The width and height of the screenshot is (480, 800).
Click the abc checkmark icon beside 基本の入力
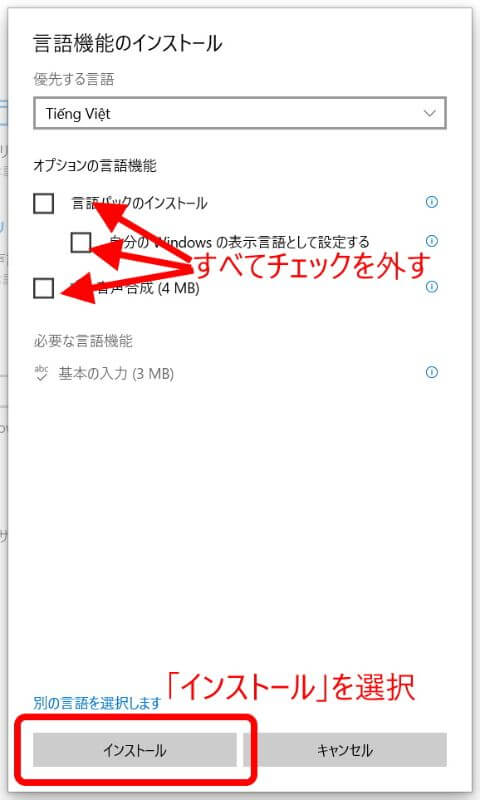[41, 373]
